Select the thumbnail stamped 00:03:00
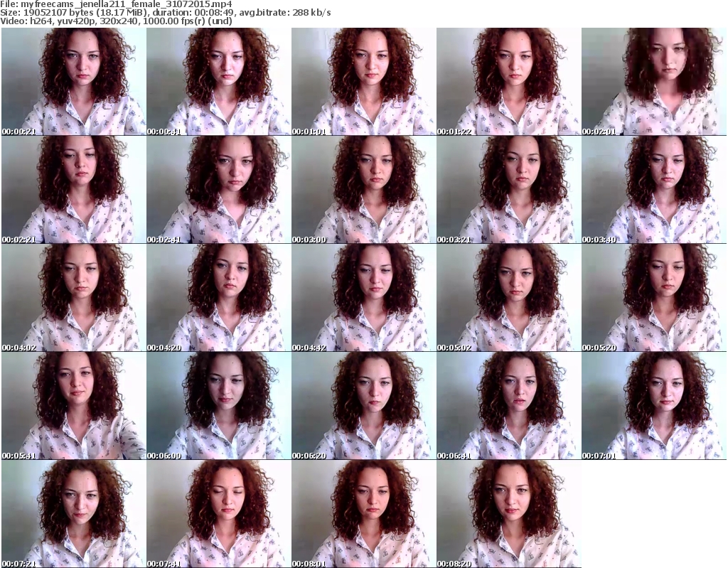This screenshot has height=568, width=728. tap(363, 190)
